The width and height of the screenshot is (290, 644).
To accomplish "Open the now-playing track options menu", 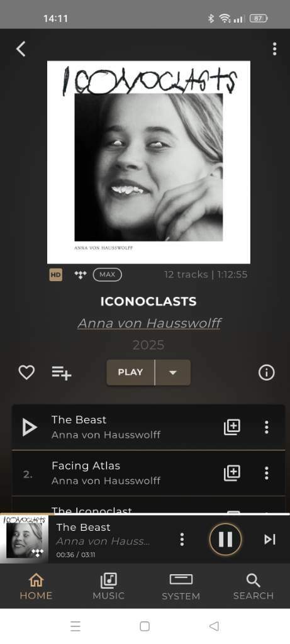I will coord(182,539).
